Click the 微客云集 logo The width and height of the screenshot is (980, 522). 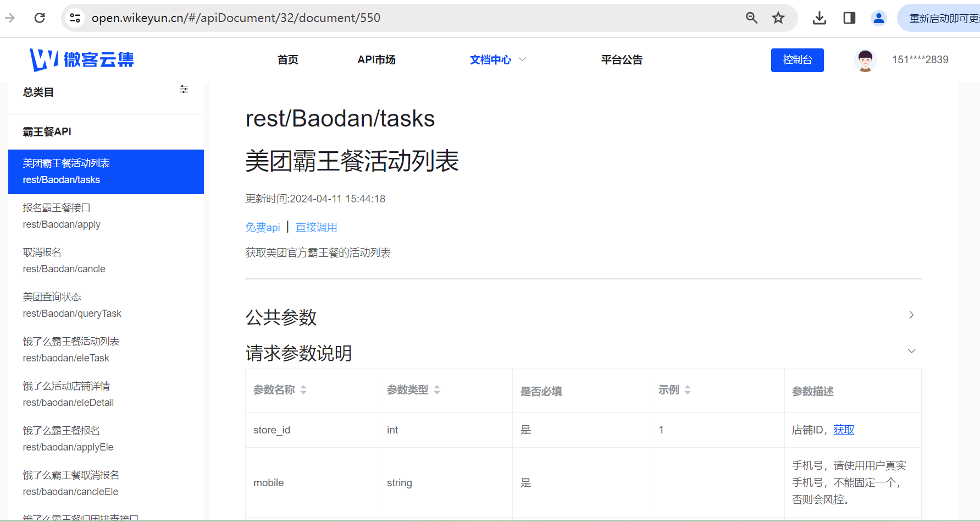[81, 59]
